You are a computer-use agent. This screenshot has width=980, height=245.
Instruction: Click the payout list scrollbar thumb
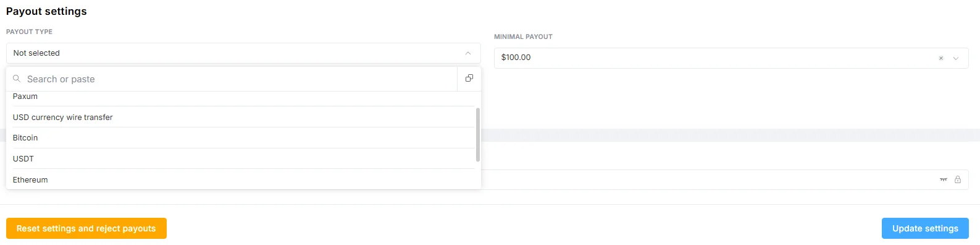[478, 135]
